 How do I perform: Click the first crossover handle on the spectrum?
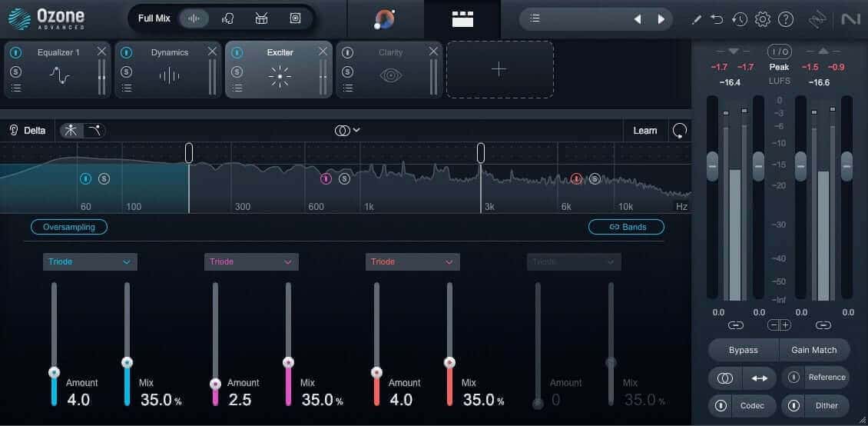pyautogui.click(x=189, y=153)
